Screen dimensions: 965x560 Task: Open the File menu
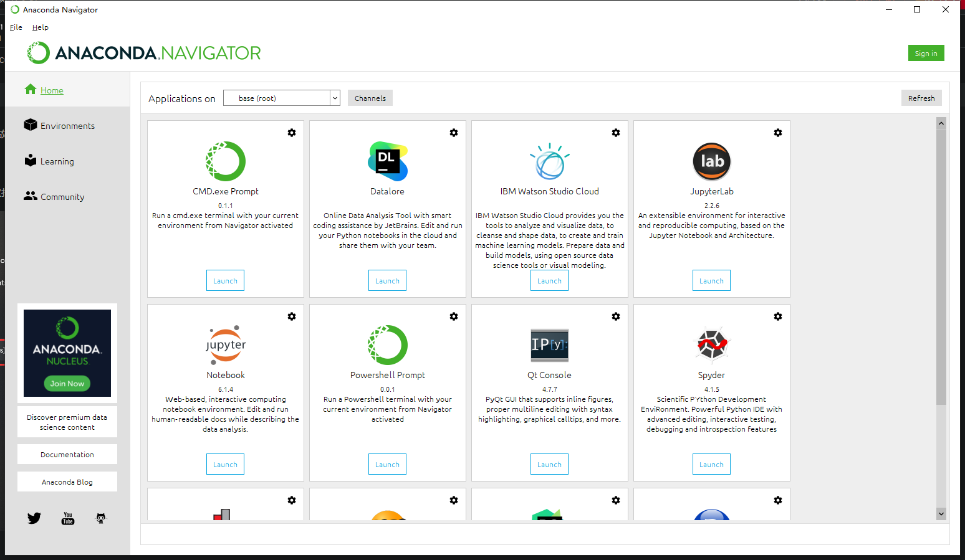click(x=16, y=27)
